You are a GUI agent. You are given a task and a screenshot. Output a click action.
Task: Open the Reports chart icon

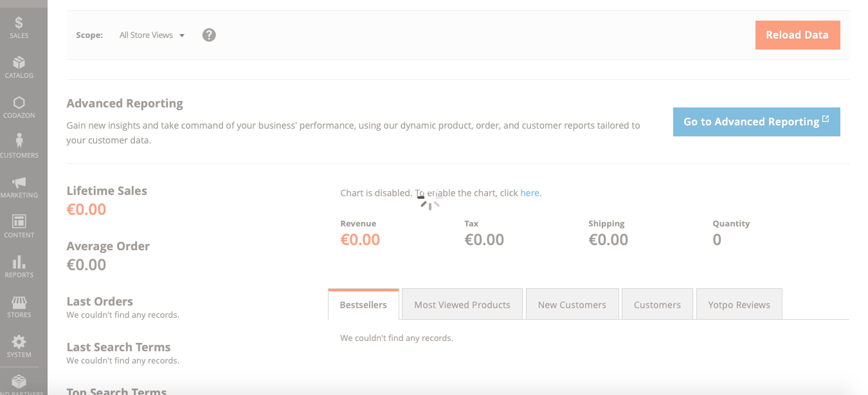point(18,266)
